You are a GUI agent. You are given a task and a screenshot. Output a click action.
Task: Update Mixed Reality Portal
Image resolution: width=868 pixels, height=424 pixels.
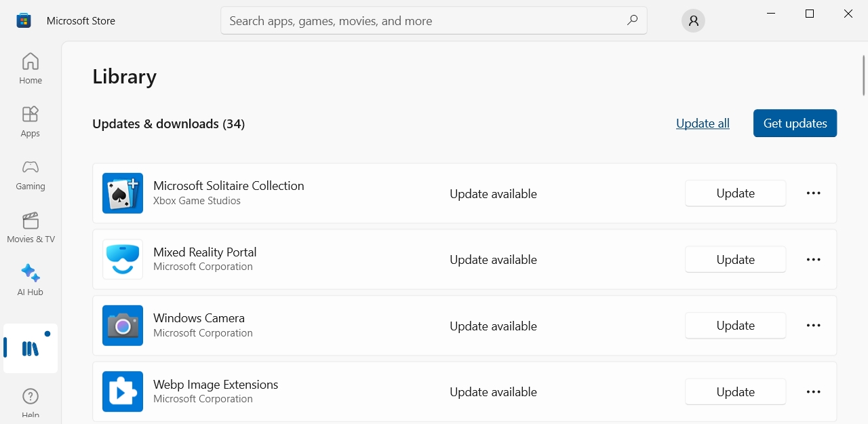[x=736, y=259]
